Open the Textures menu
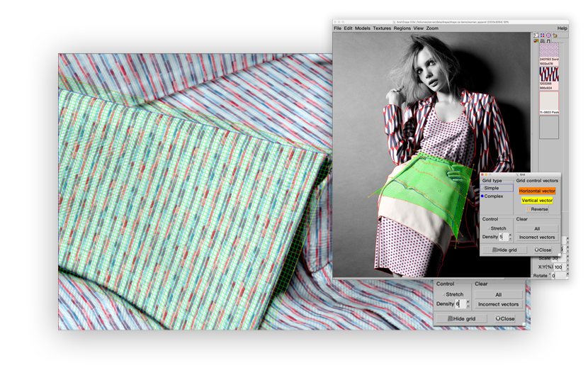The width and height of the screenshot is (588, 385). coord(382,28)
